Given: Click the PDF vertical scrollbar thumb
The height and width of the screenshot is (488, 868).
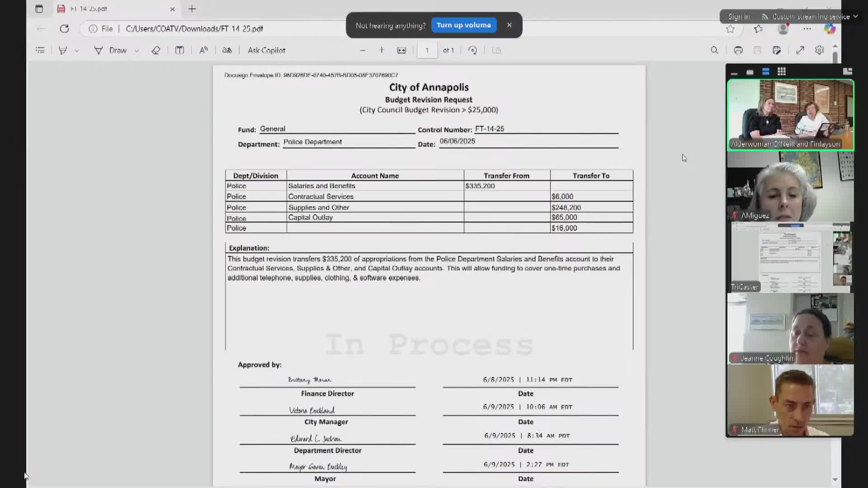Looking at the screenshot, I should [835, 57].
